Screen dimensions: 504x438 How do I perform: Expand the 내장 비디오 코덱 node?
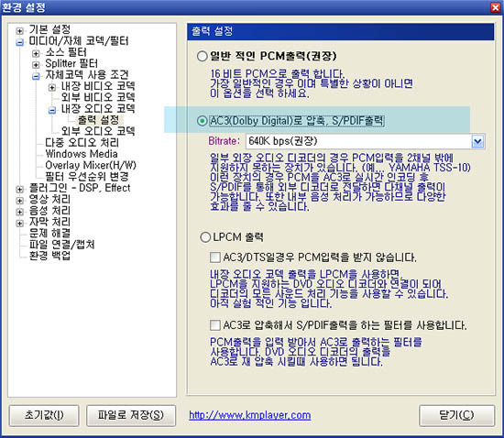point(51,87)
